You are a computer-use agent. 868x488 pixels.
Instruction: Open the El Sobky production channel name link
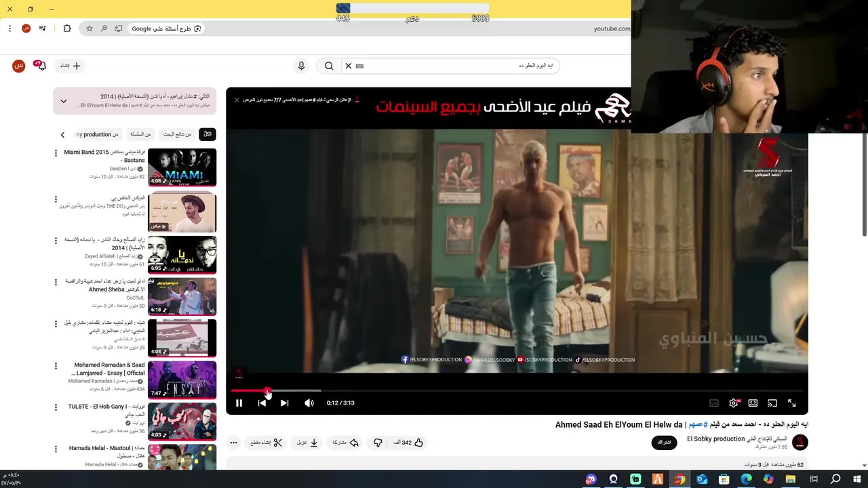tap(716, 439)
